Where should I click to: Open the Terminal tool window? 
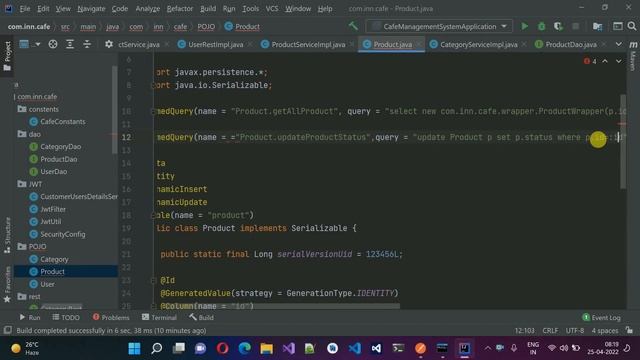click(159, 317)
